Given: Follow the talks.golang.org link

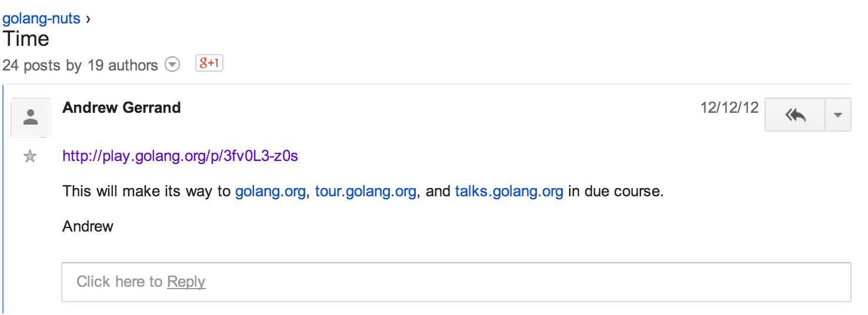Looking at the screenshot, I should tap(509, 192).
